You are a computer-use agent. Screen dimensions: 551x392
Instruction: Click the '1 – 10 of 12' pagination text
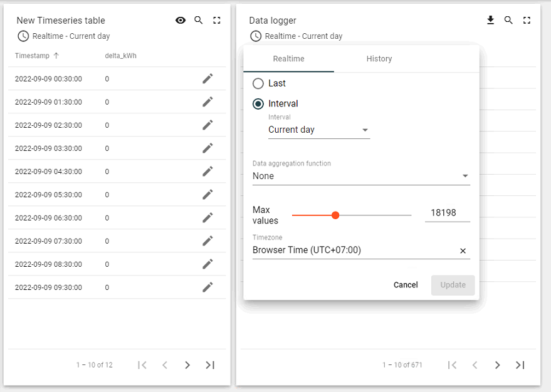[95, 365]
